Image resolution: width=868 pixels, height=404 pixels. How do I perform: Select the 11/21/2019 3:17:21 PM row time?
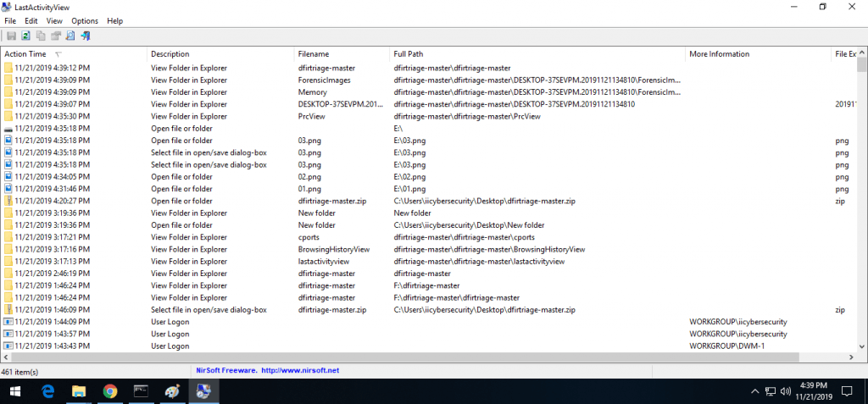point(52,237)
